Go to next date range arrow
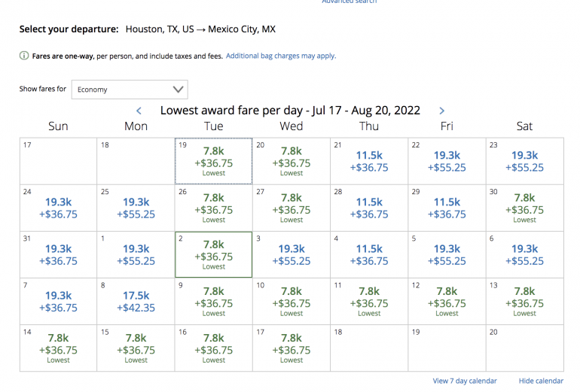 click(441, 111)
